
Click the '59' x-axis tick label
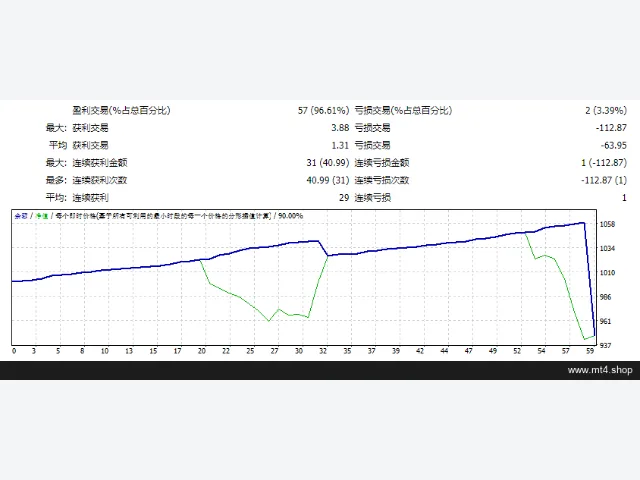(590, 351)
